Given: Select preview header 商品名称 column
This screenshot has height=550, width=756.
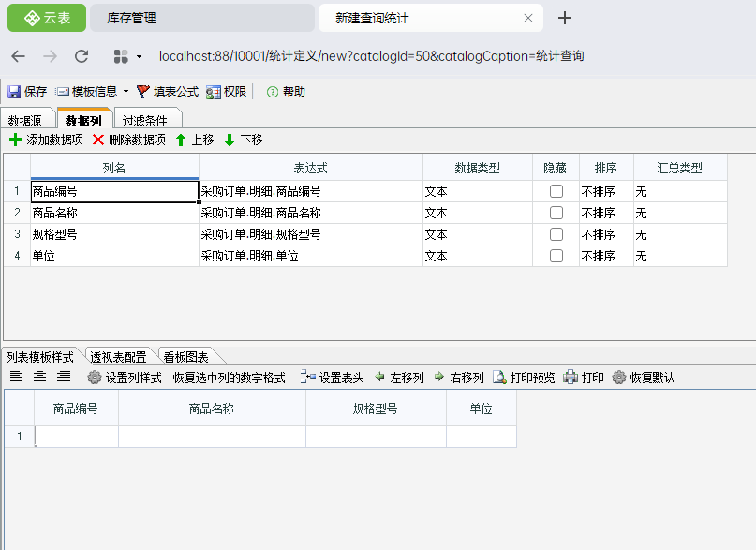Looking at the screenshot, I should (212, 409).
